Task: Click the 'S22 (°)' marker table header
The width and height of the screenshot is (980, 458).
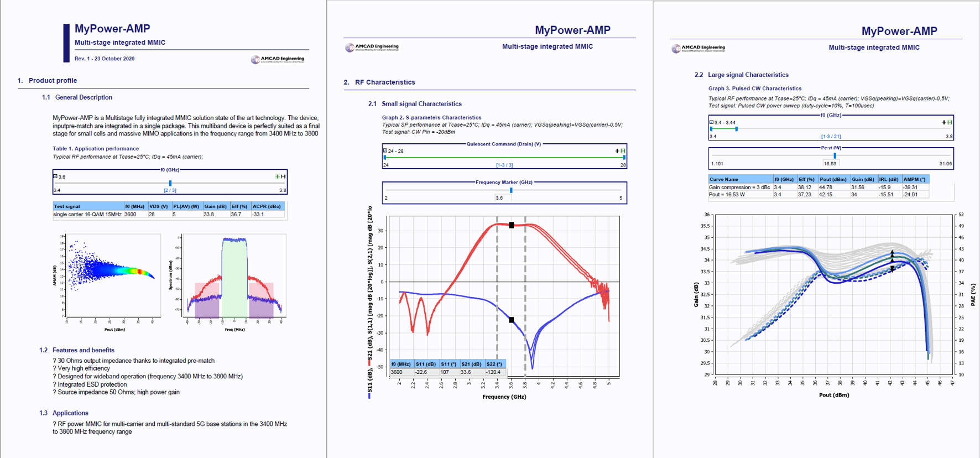Action: click(495, 364)
